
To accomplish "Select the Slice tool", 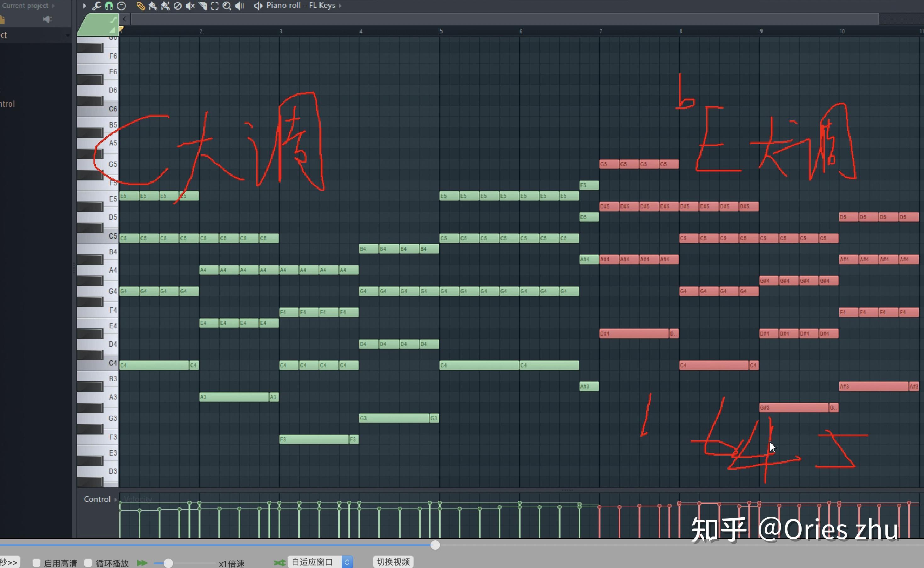I will pos(203,6).
